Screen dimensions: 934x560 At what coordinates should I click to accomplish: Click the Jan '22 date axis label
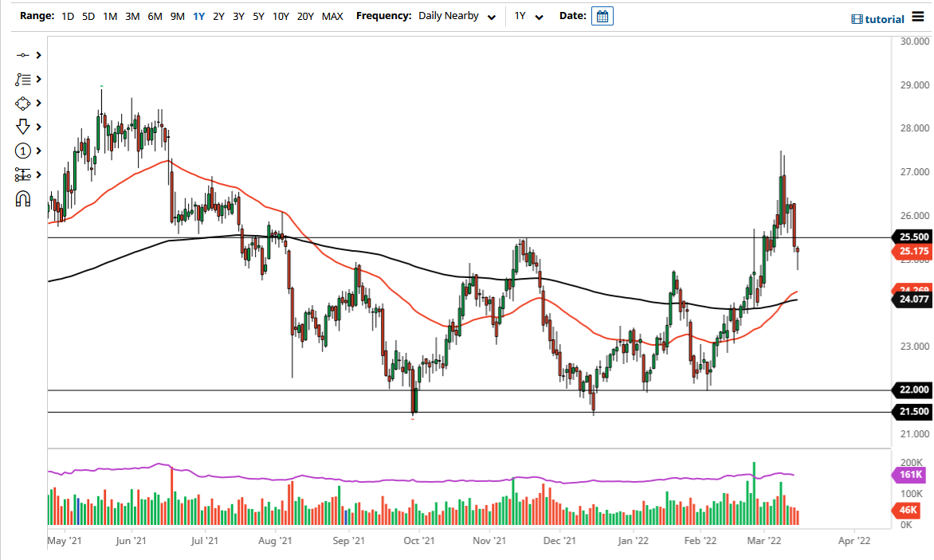point(634,541)
